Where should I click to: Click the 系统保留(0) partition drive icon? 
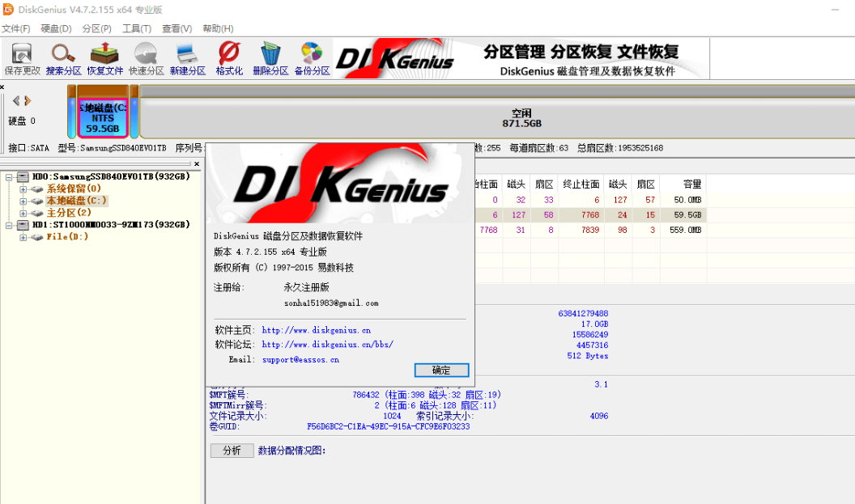coord(36,189)
